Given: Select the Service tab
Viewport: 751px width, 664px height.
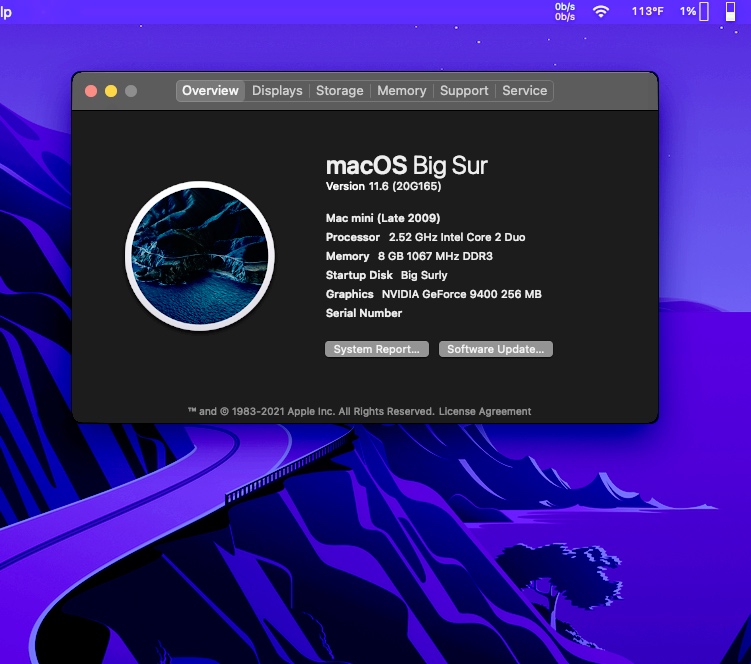Looking at the screenshot, I should [x=524, y=91].
